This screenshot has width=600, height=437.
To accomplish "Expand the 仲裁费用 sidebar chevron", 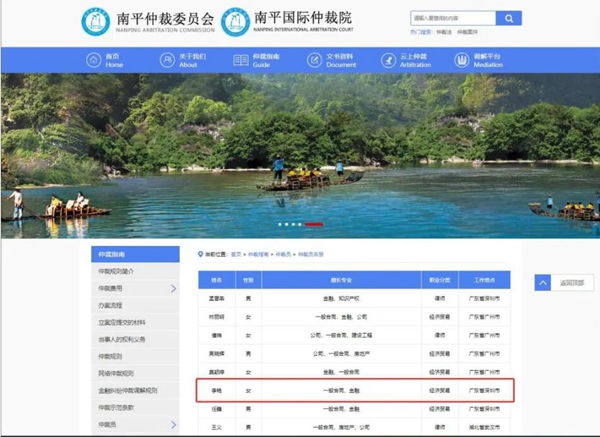I will click(173, 289).
